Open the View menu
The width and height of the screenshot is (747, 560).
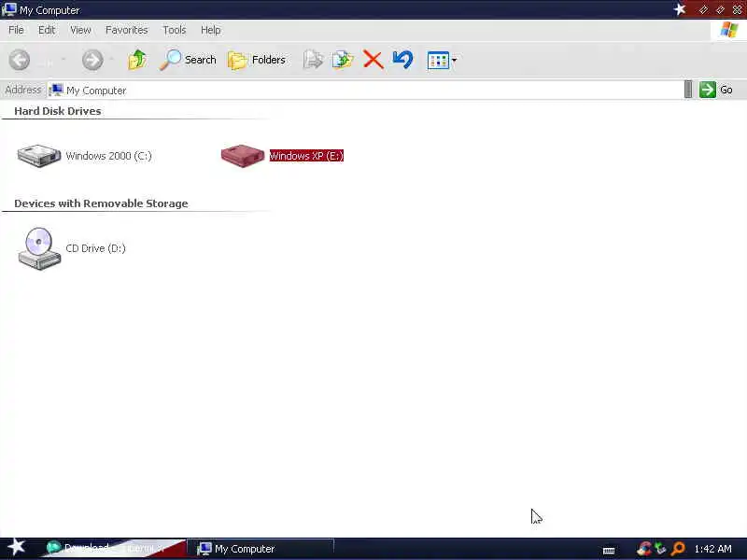[x=80, y=30]
